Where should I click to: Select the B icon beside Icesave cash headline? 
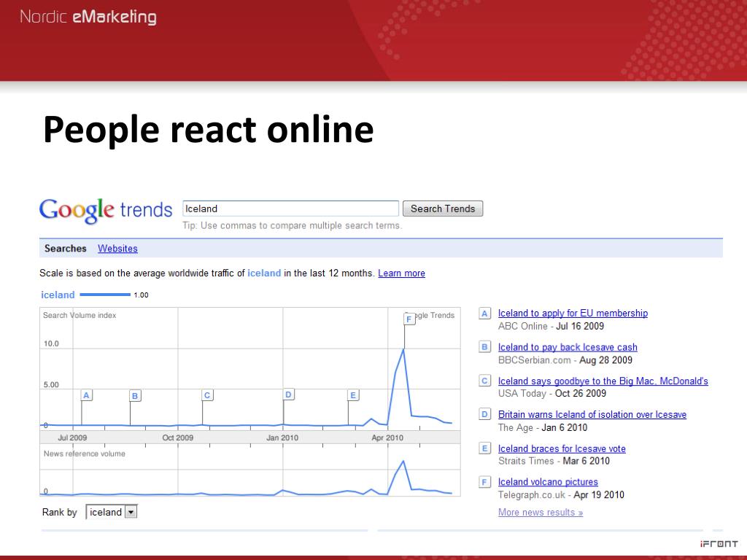coord(484,346)
